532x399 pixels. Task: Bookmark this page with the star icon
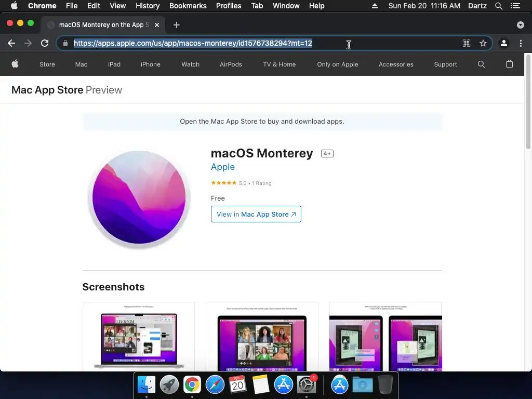(483, 43)
